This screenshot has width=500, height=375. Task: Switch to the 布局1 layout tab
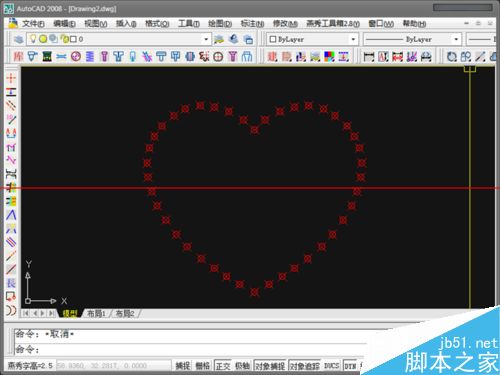[x=96, y=313]
